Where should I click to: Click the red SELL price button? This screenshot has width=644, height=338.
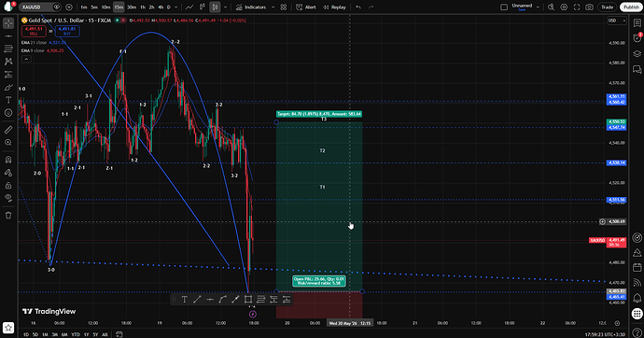pyautogui.click(x=34, y=31)
